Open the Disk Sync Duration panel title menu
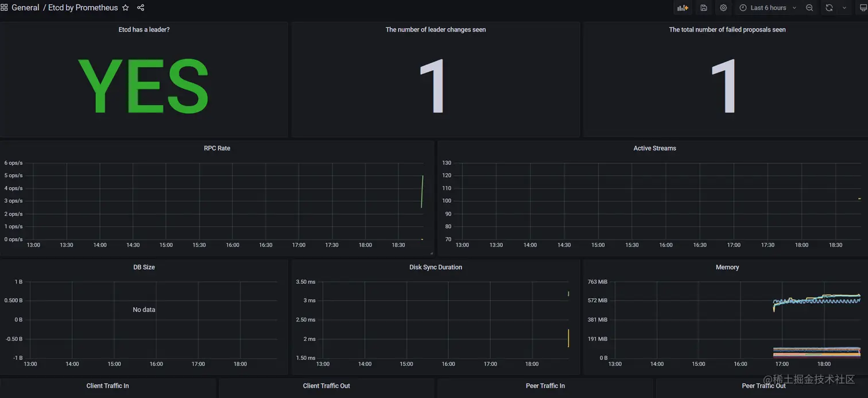The width and height of the screenshot is (868, 398). pos(436,267)
